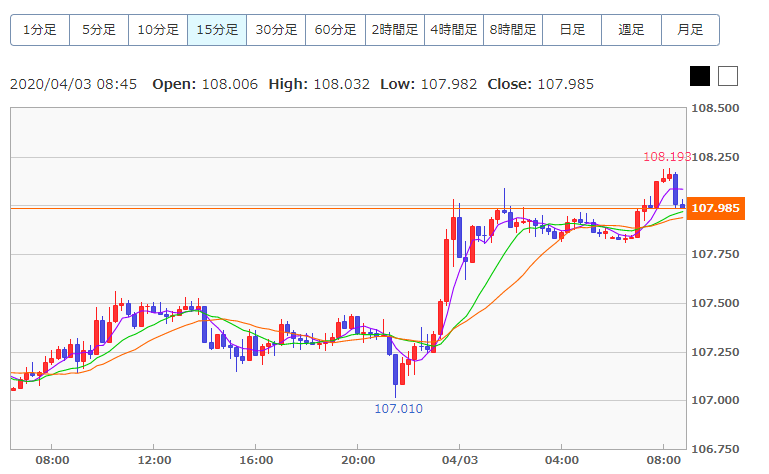Click the 04/03 date axis label
769x474 pixels.
(460, 460)
